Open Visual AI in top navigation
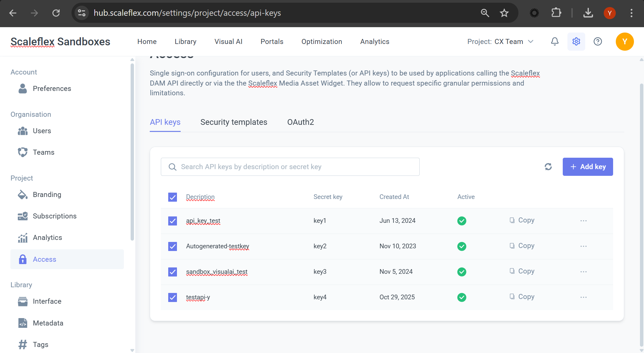Image resolution: width=644 pixels, height=353 pixels. tap(228, 42)
